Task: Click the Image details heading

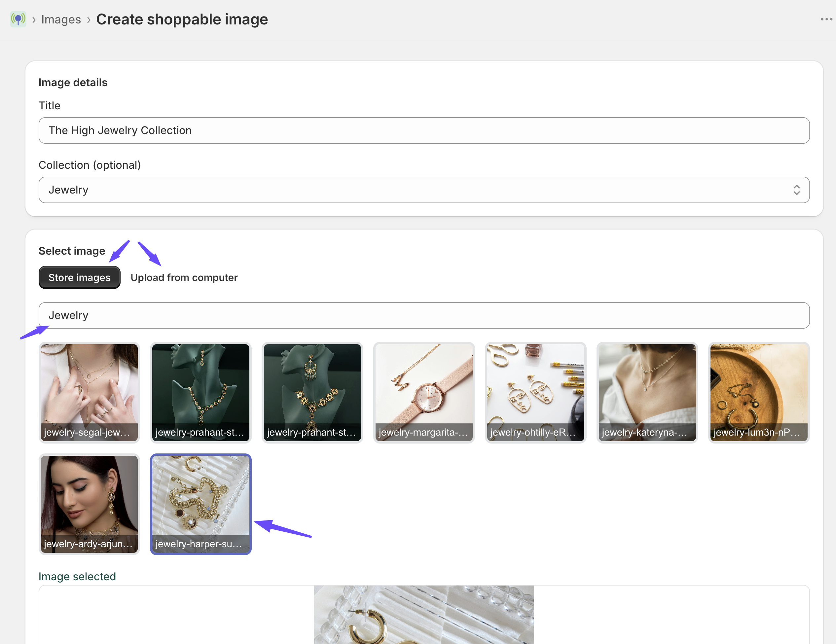Action: point(73,83)
